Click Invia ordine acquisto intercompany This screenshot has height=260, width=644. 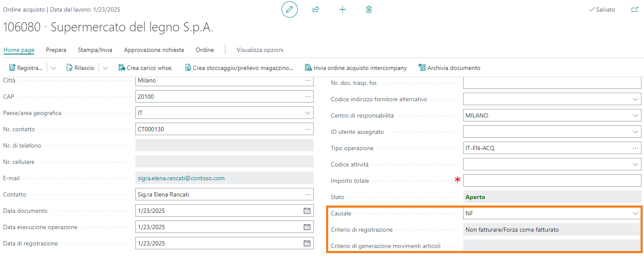[356, 68]
